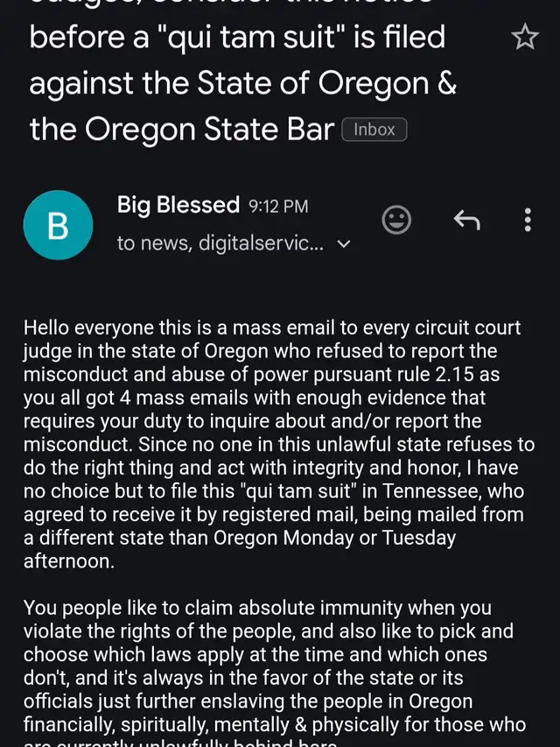Tap the 9:12 PM timestamp

(x=278, y=207)
